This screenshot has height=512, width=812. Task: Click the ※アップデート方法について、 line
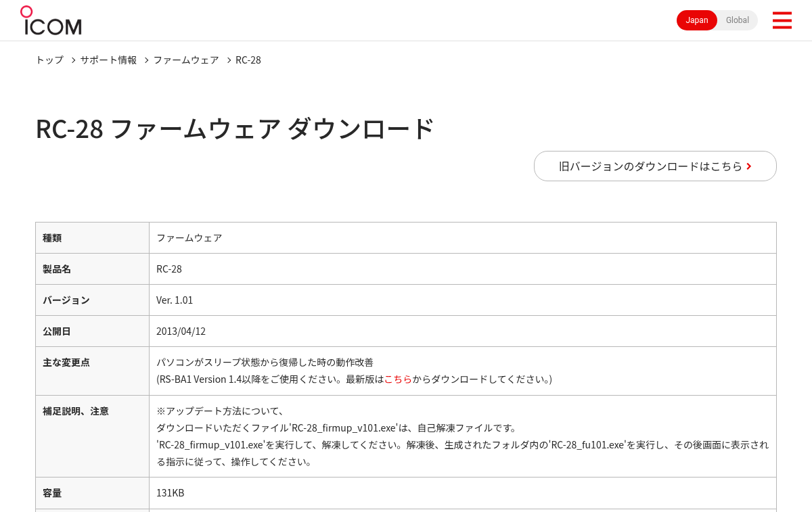click(x=221, y=411)
